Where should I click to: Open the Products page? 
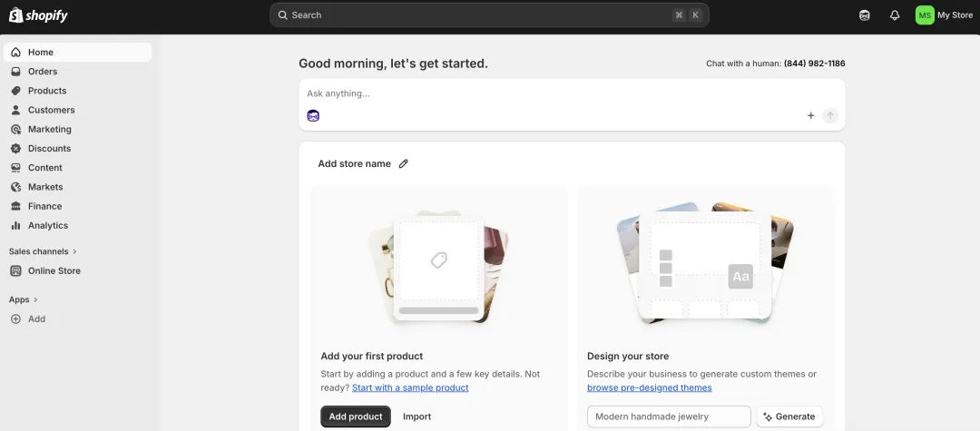pos(46,91)
